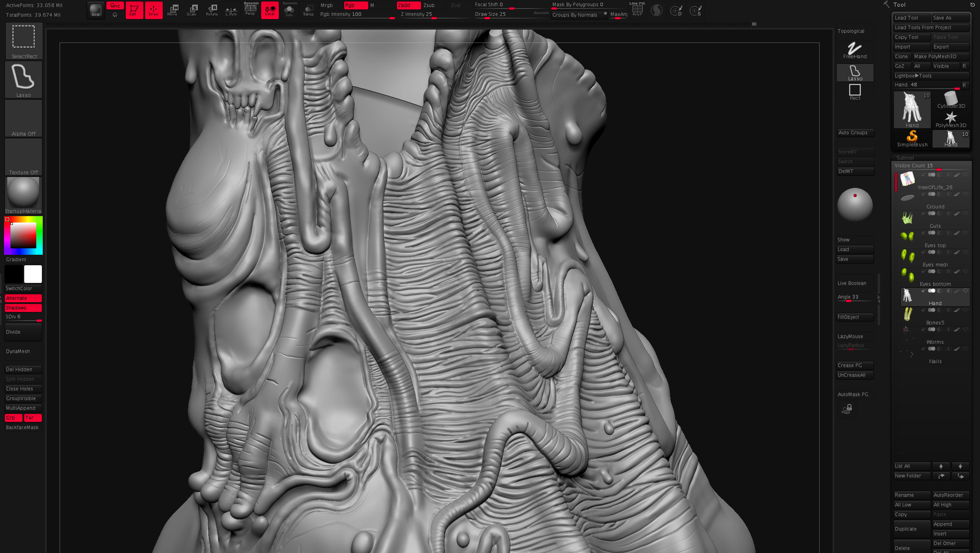Click the XYZ rotation axis button
The image size is (980, 553).
tap(115, 6)
